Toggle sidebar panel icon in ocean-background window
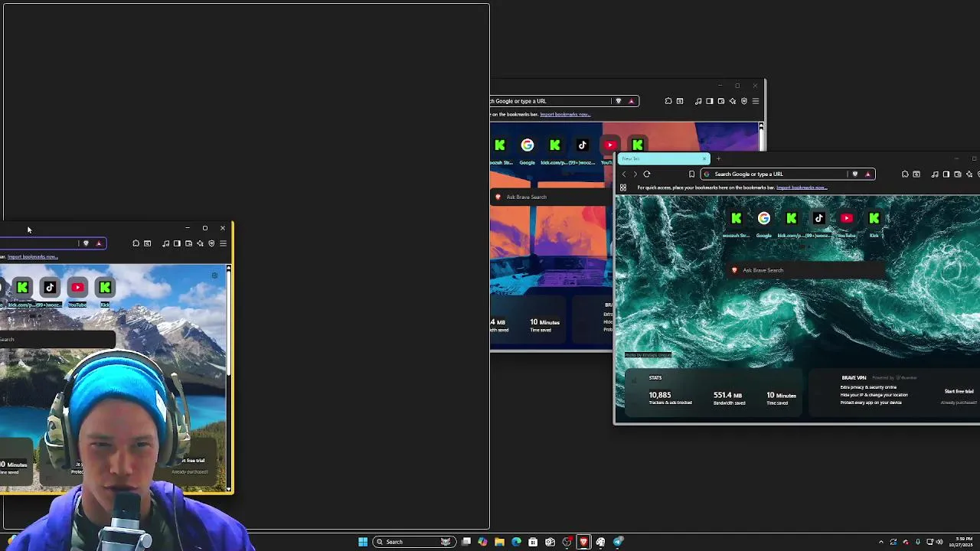This screenshot has height=551, width=980. 946,174
